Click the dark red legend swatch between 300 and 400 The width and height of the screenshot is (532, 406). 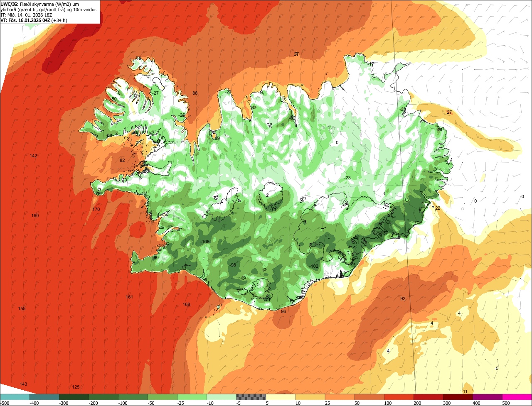(458, 397)
